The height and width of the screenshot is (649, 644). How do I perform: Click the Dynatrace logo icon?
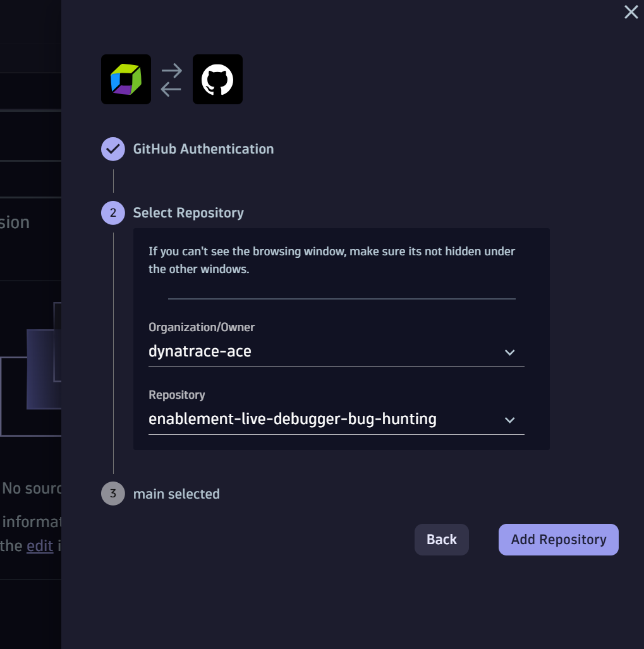pos(126,79)
